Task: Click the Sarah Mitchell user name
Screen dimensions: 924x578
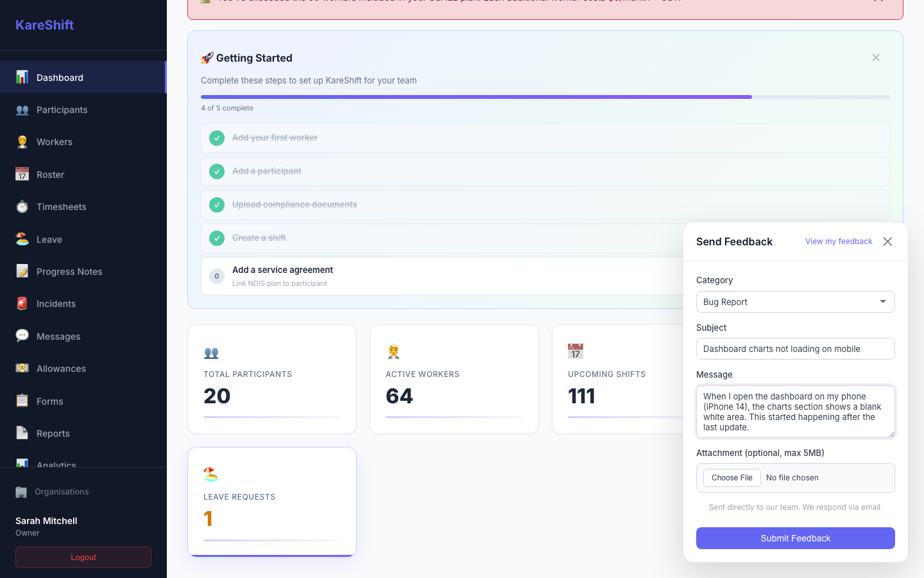Action: [x=46, y=521]
